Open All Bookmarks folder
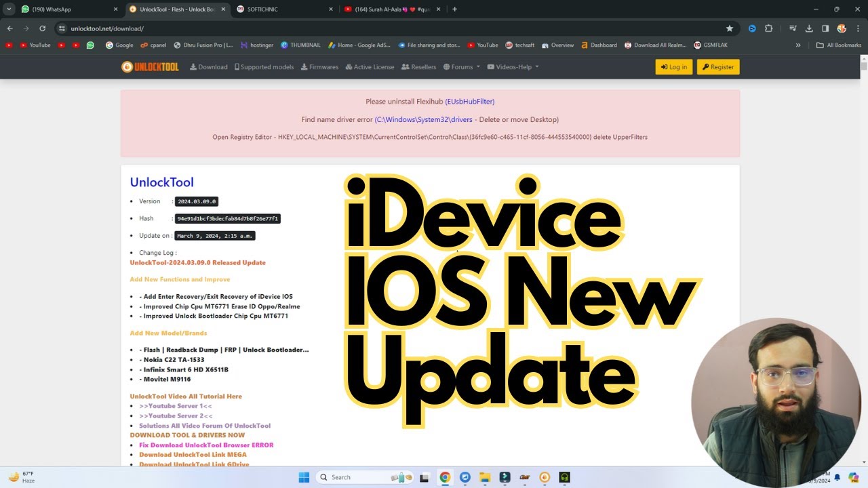 point(839,45)
